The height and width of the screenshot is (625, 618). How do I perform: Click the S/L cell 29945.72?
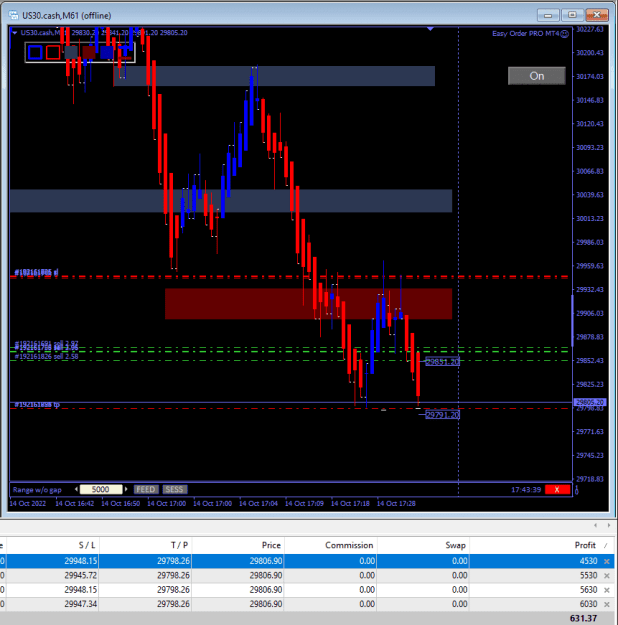click(x=81, y=575)
